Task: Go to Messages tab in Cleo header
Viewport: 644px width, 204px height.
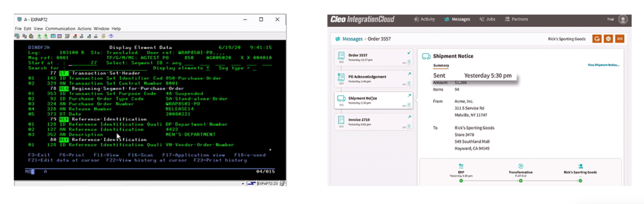Action: tap(457, 19)
